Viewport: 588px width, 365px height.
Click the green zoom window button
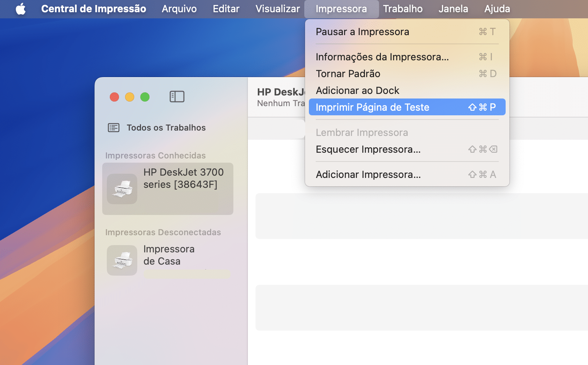(x=145, y=97)
